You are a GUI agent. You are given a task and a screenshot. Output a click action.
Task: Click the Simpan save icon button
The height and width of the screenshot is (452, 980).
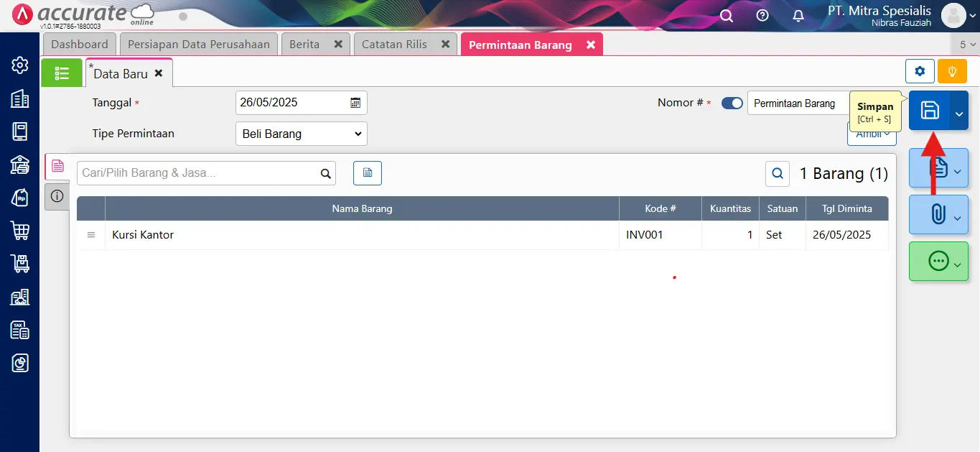click(930, 111)
